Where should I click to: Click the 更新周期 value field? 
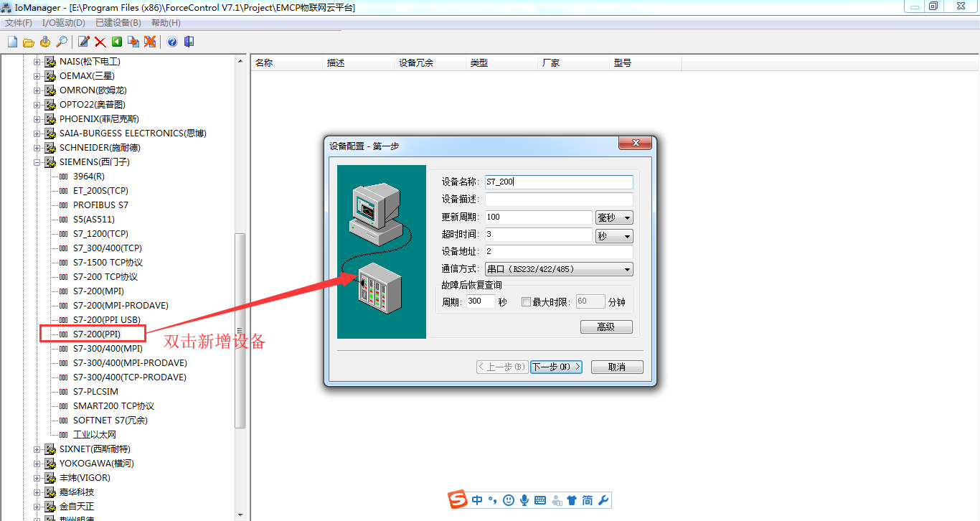tap(539, 217)
